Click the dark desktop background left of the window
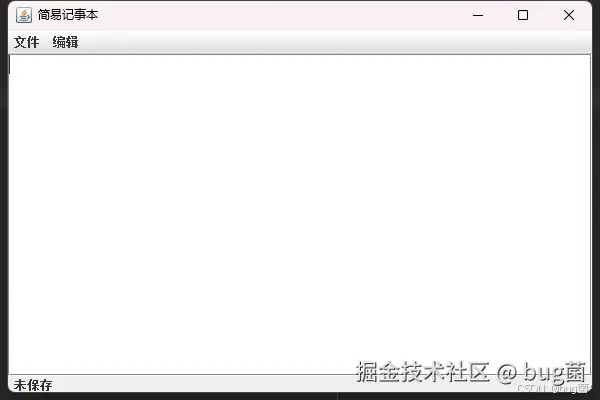 [3, 199]
